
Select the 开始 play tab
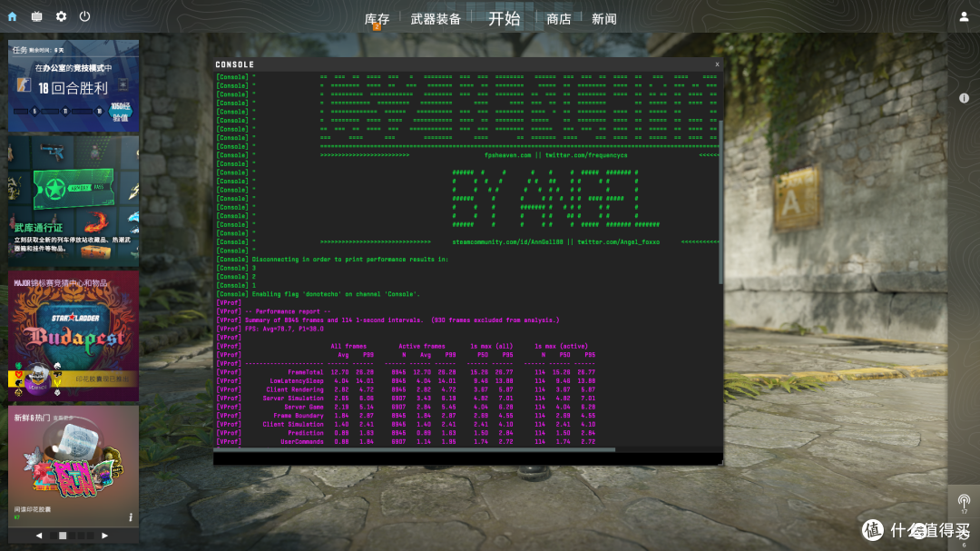point(504,19)
